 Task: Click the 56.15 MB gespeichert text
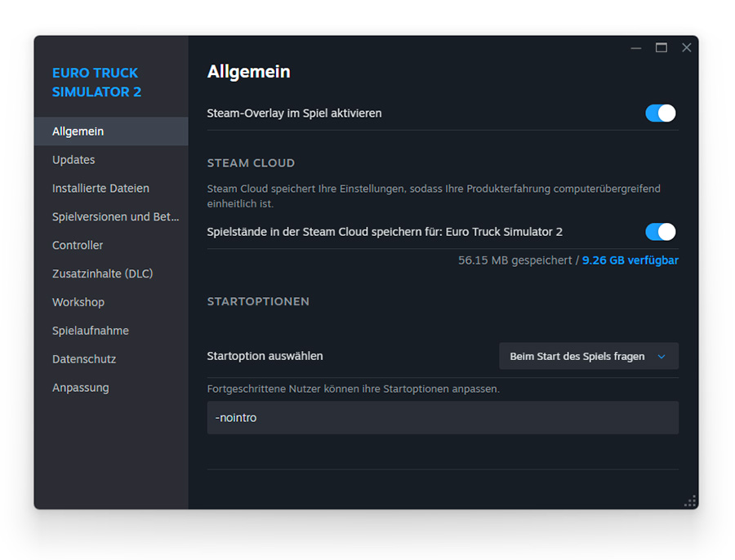pyautogui.click(x=514, y=260)
